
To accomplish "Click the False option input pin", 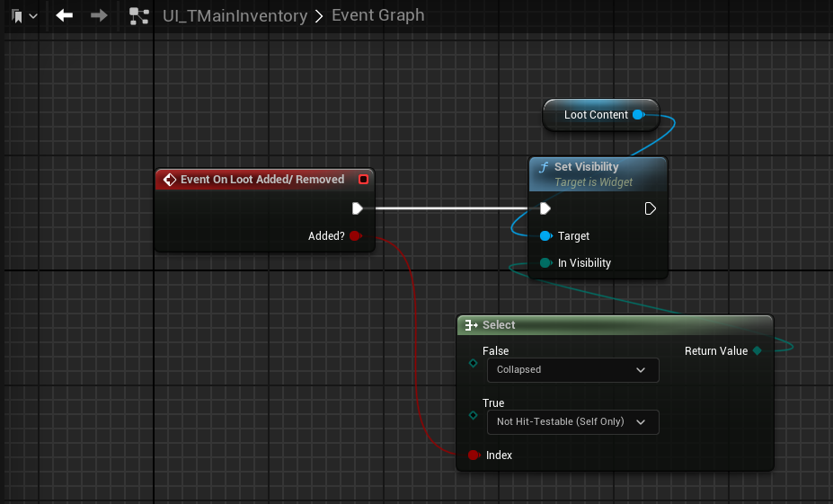I will coord(474,363).
